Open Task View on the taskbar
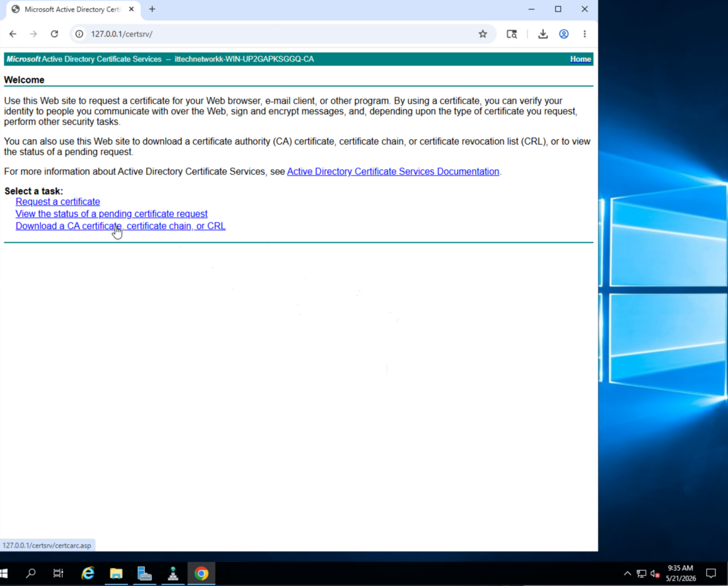 (x=58, y=573)
